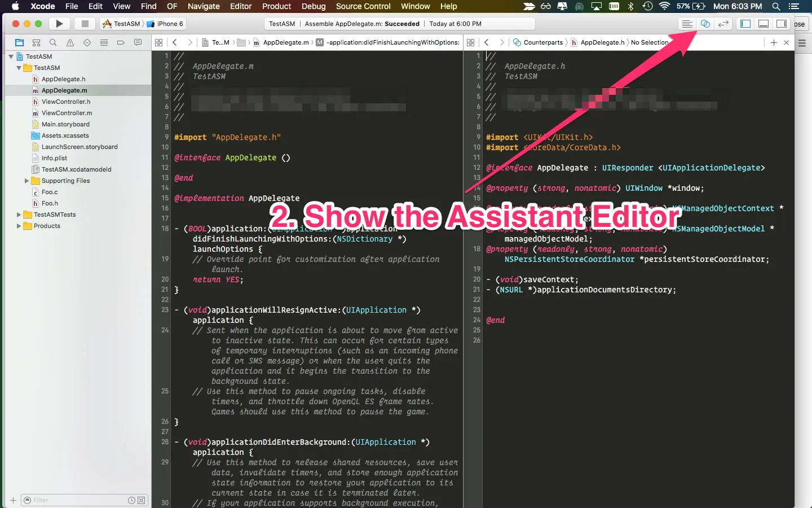Open related items menu in AppDelegate.m editor
812x508 pixels.
pos(159,42)
